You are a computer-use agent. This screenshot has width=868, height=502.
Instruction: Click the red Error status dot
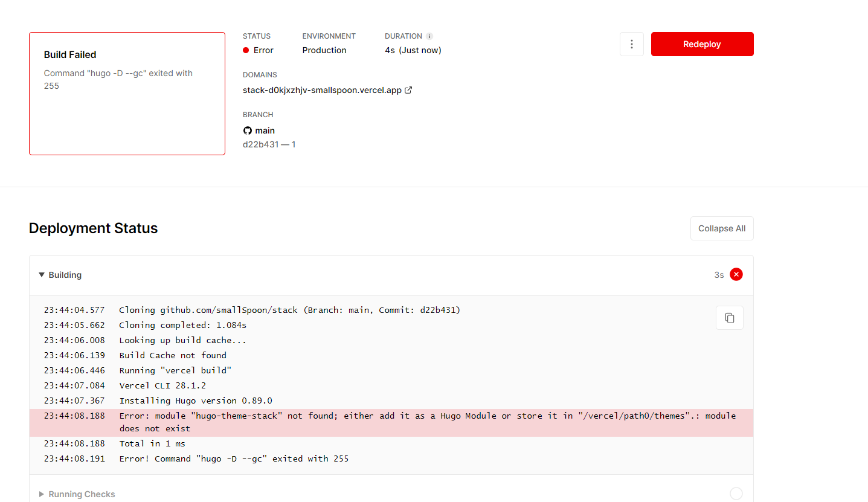click(x=246, y=50)
